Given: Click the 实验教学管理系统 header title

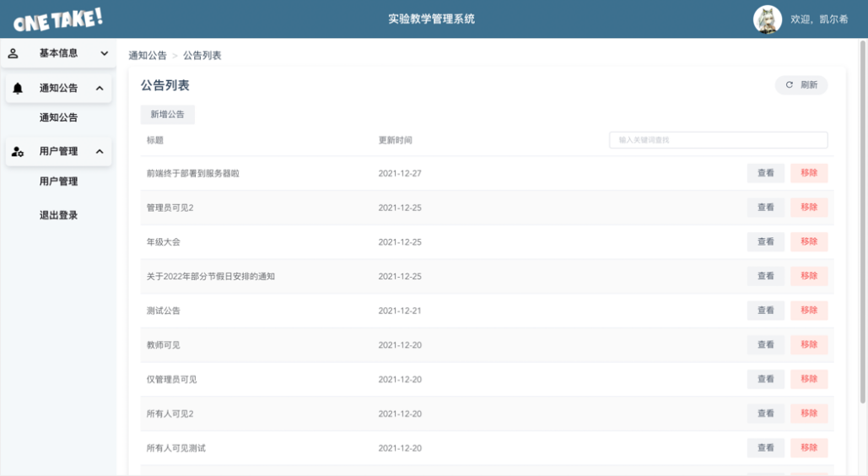Looking at the screenshot, I should coord(431,19).
